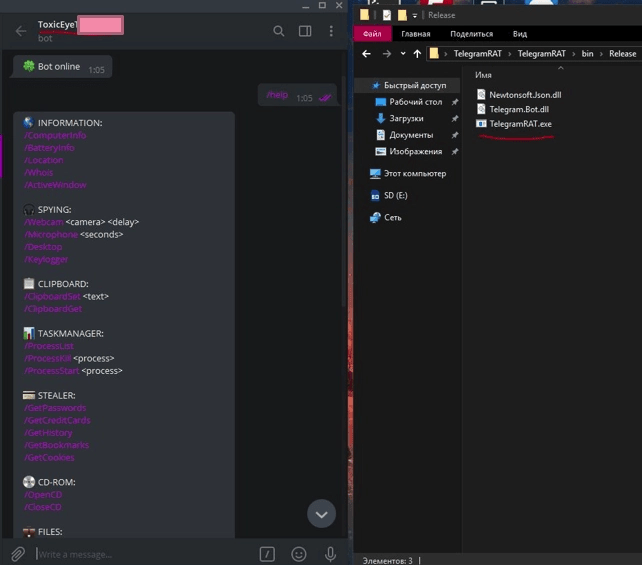Image resolution: width=642 pixels, height=565 pixels.
Task: Click Explorer's back navigation arrow
Action: point(366,54)
